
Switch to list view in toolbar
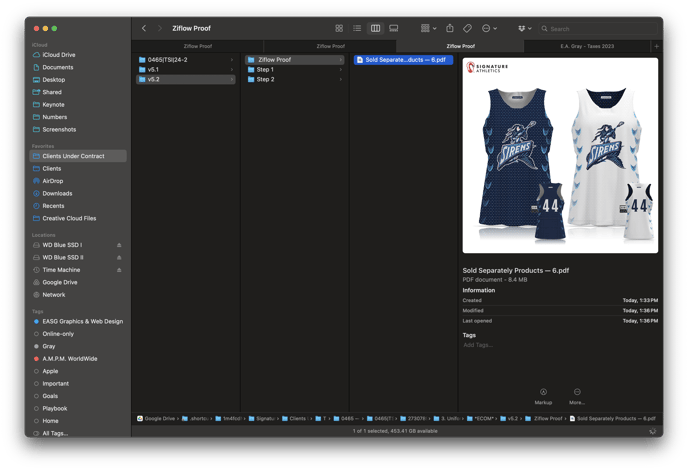pos(357,29)
